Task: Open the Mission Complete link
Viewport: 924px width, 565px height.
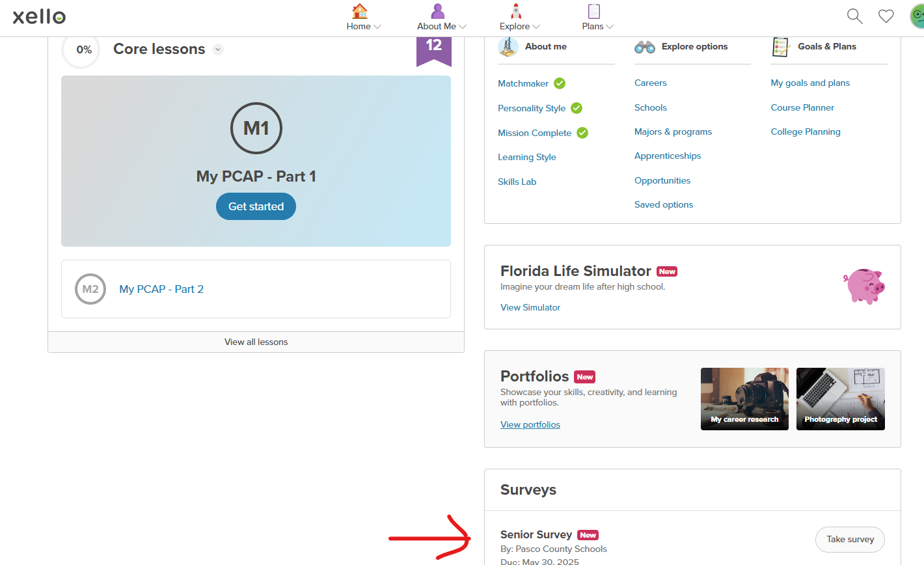Action: pyautogui.click(x=534, y=133)
